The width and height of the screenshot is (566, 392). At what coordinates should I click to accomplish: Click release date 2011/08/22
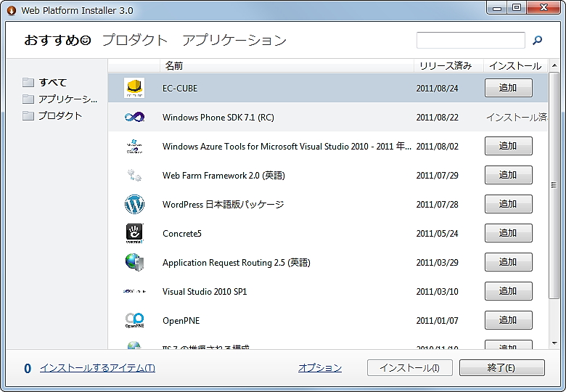pos(437,118)
